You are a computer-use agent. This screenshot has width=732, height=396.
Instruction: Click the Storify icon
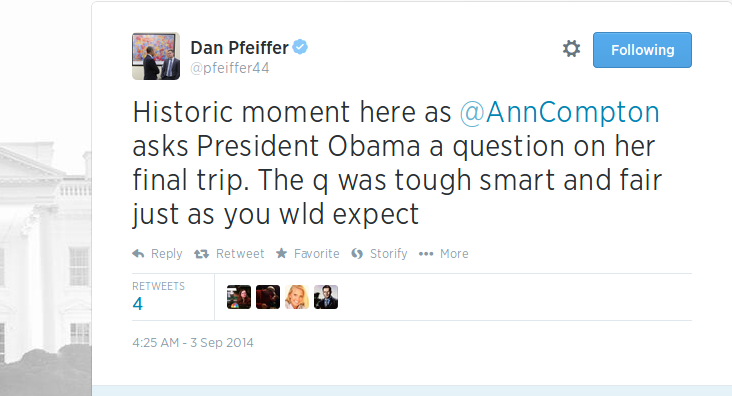tap(357, 254)
